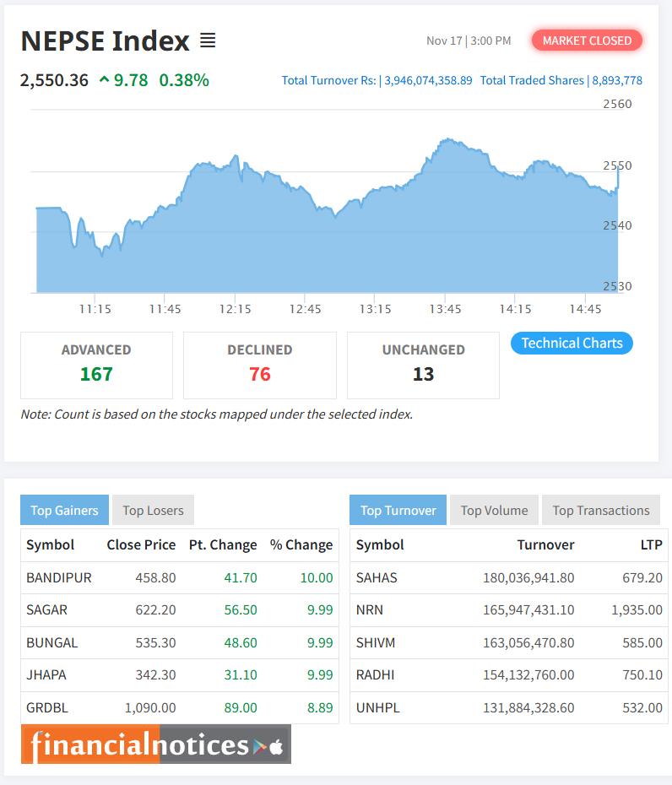Click the DECLINED count box showing 76
Screen dimensions: 672x785
coord(259,365)
